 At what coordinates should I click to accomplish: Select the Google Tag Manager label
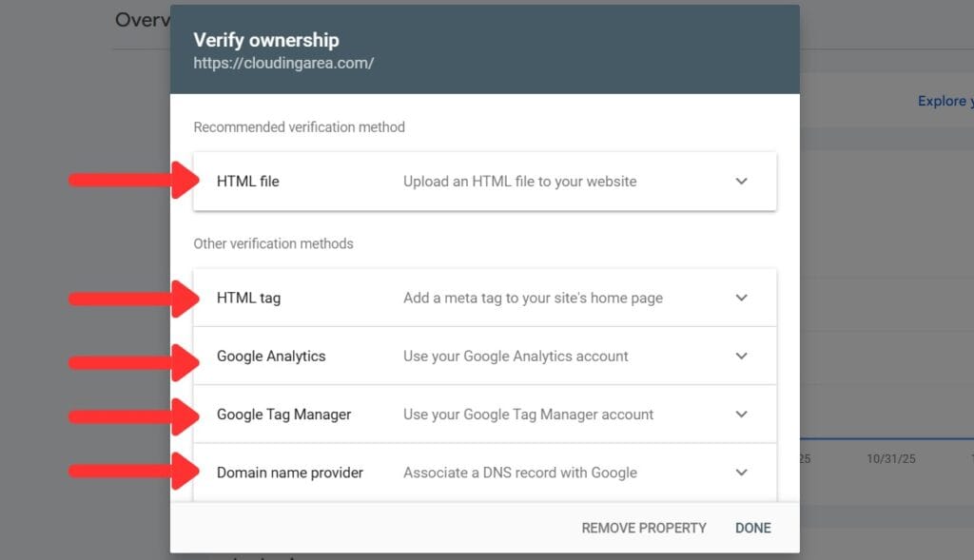coord(283,415)
